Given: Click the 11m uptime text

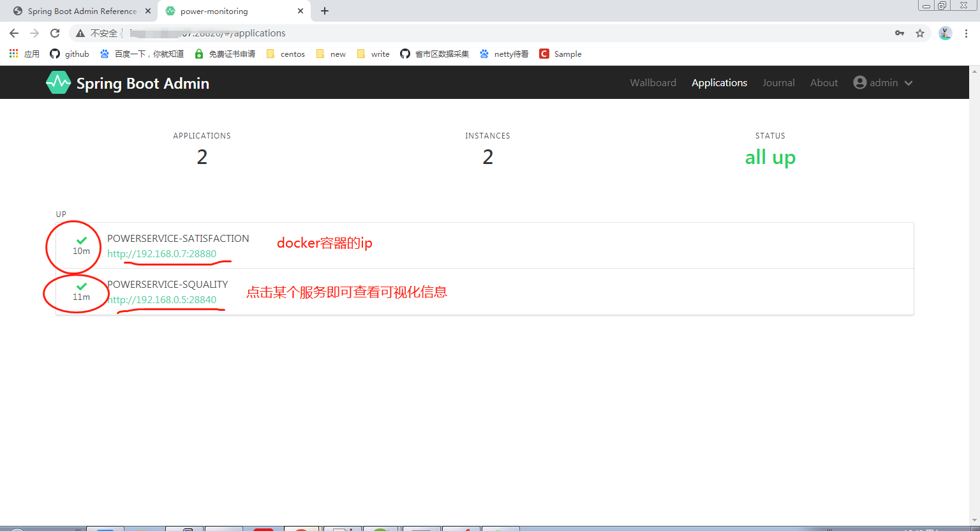Looking at the screenshot, I should coord(81,297).
